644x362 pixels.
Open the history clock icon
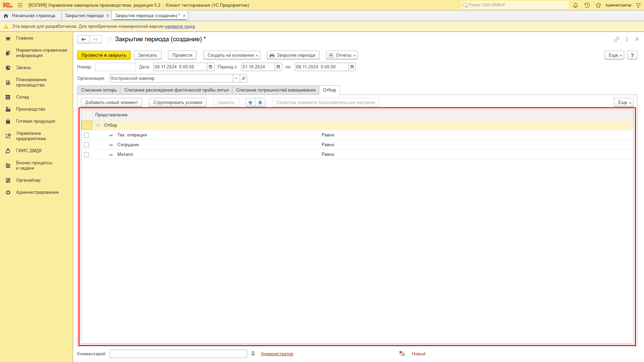click(x=587, y=5)
